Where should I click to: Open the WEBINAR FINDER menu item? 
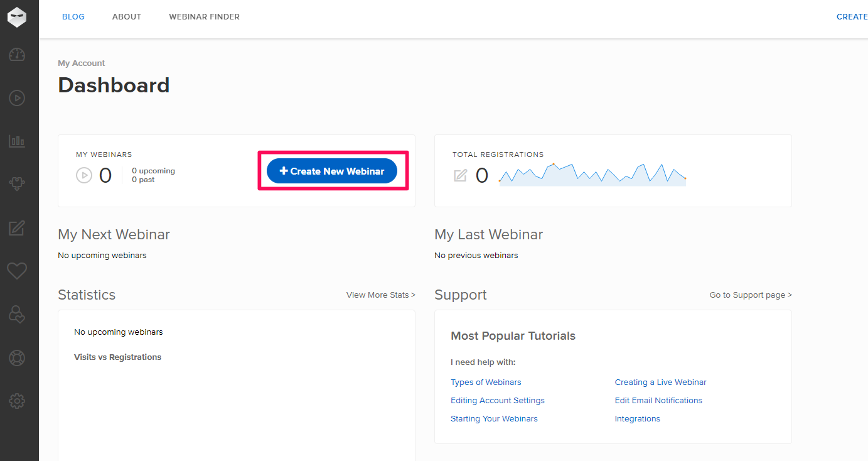[x=204, y=16]
